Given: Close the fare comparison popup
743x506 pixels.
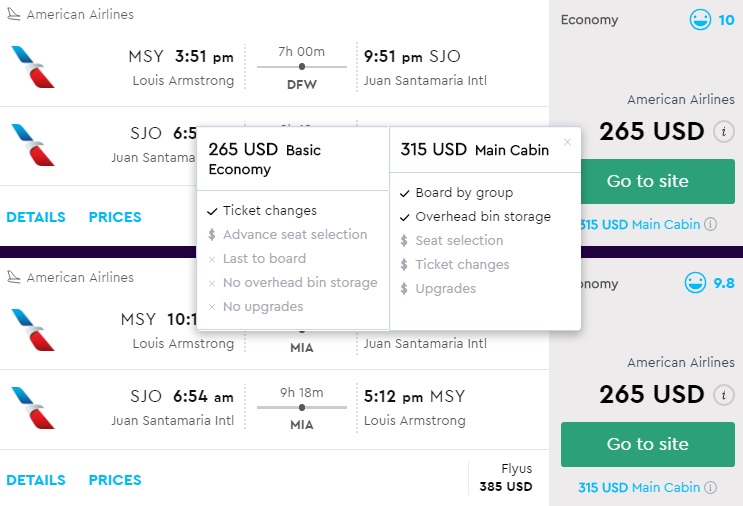Looking at the screenshot, I should [x=568, y=143].
